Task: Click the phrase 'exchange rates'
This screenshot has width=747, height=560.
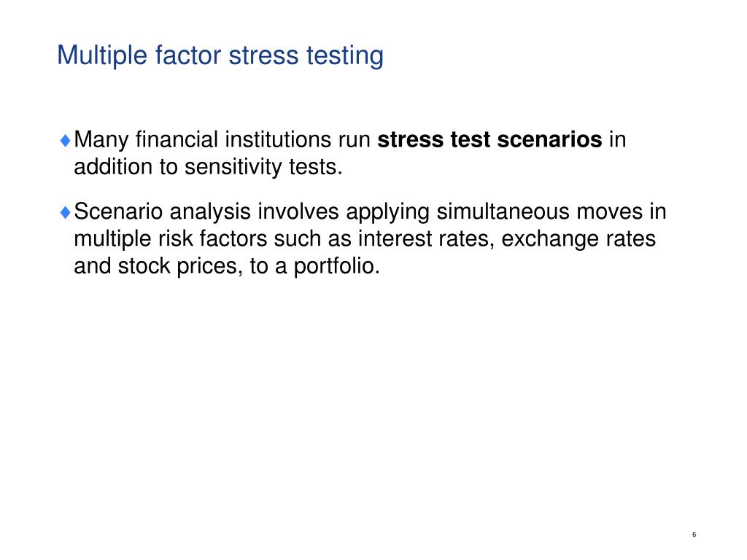Action: 578,239
